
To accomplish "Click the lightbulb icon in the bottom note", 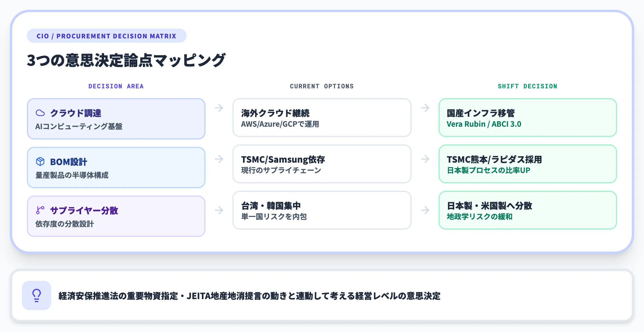I will tap(37, 295).
